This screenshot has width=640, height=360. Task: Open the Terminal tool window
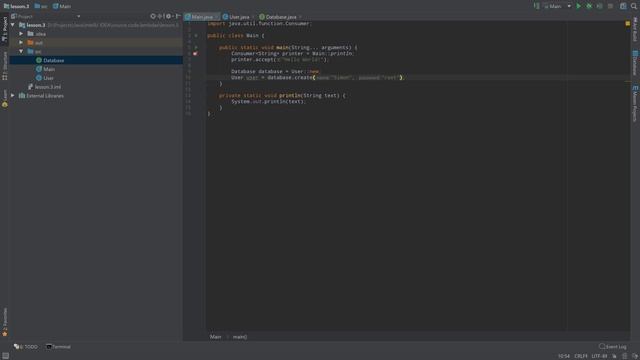tap(58, 347)
